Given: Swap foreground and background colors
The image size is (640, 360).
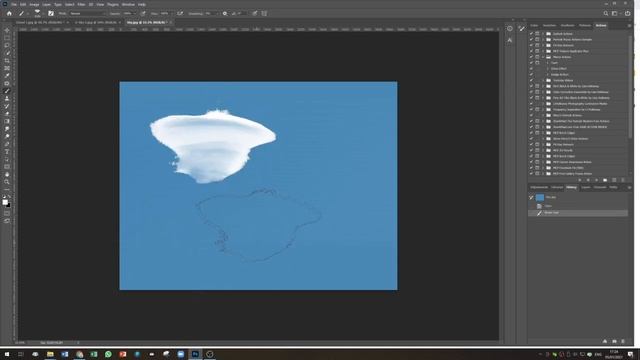Looking at the screenshot, I should pos(9,197).
